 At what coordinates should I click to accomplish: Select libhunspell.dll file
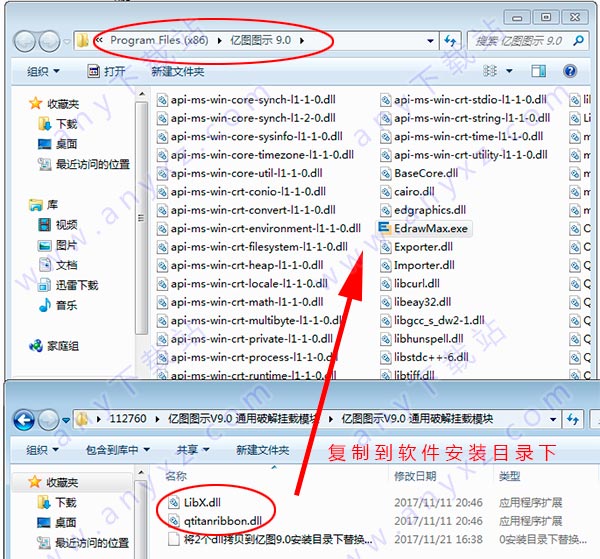click(x=422, y=339)
